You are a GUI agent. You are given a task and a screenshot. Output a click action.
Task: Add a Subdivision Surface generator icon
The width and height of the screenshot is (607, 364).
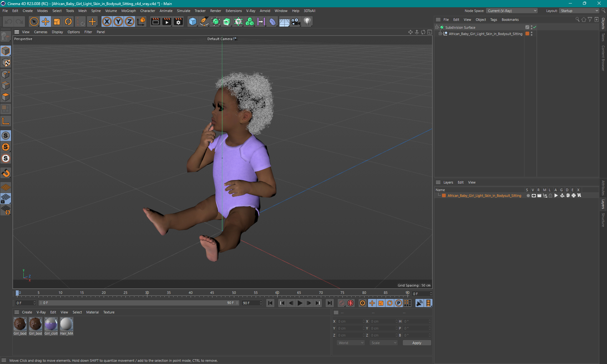coord(216,21)
